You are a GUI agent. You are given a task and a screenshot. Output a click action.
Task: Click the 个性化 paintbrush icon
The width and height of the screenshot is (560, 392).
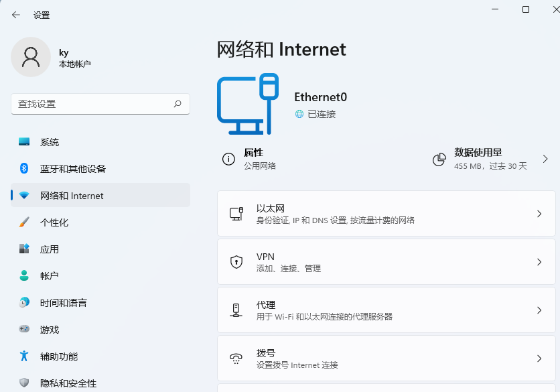click(25, 222)
